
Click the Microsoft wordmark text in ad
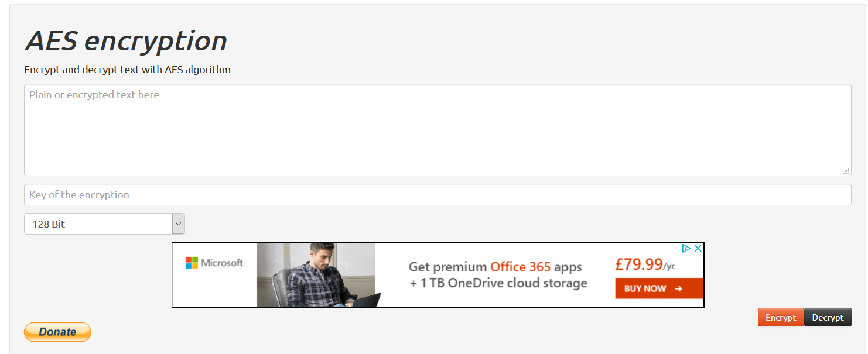coord(222,263)
